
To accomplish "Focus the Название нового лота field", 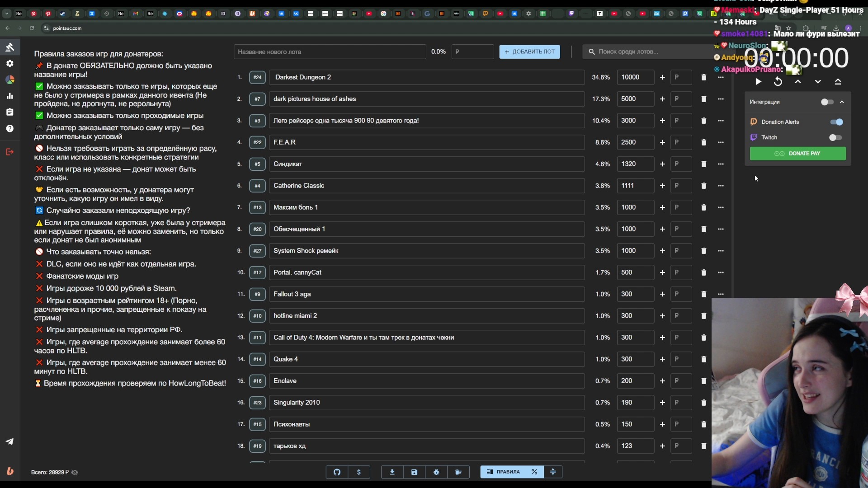I will coord(330,52).
